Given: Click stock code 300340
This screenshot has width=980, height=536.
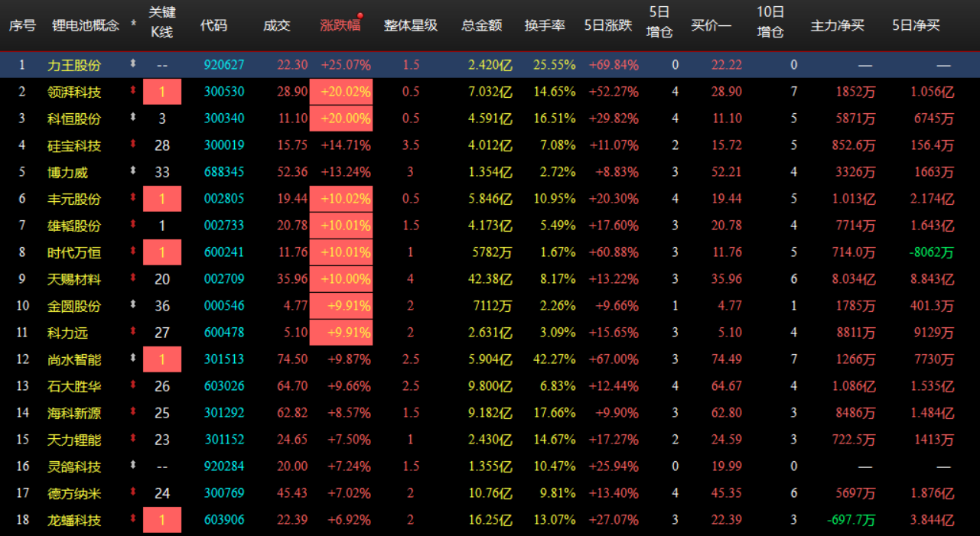Looking at the screenshot, I should [224, 119].
